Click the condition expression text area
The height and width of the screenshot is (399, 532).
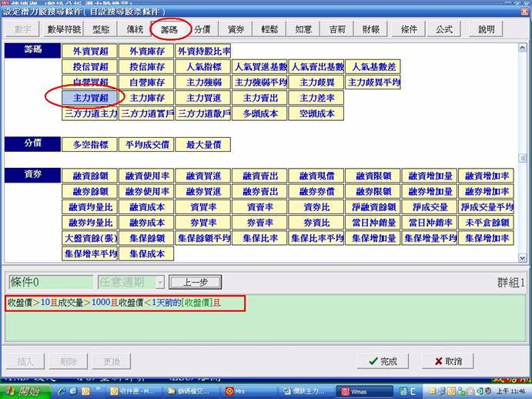[x=262, y=324]
